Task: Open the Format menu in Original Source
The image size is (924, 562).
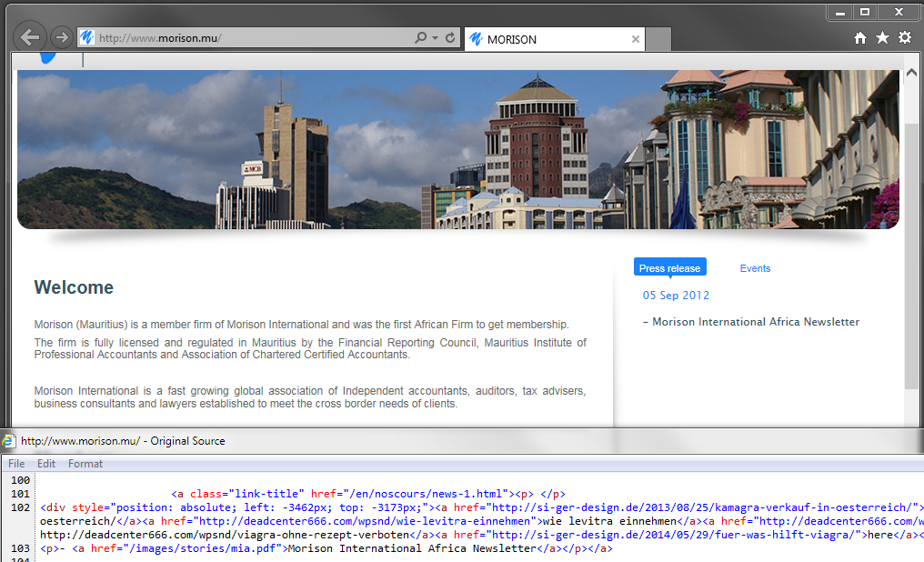Action: [85, 464]
